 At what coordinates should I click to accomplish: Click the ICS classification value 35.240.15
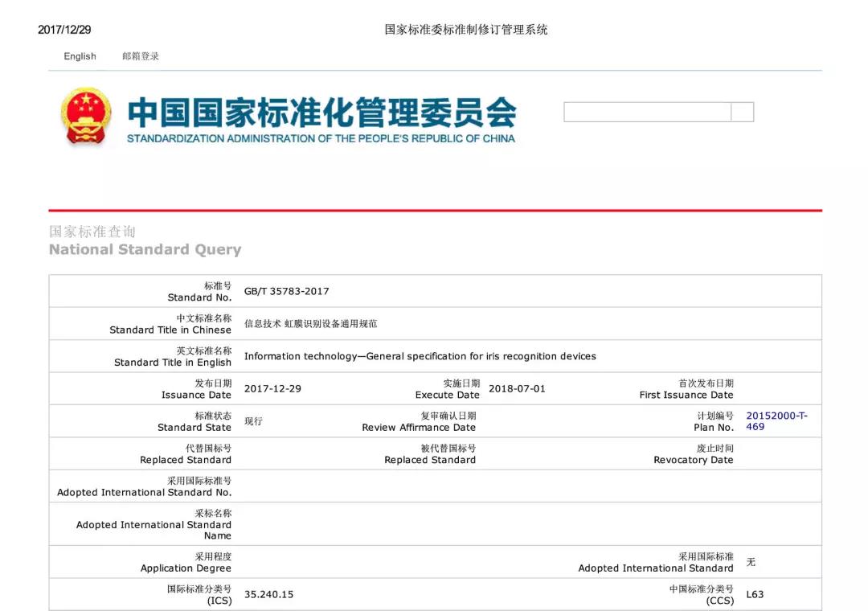(x=268, y=595)
